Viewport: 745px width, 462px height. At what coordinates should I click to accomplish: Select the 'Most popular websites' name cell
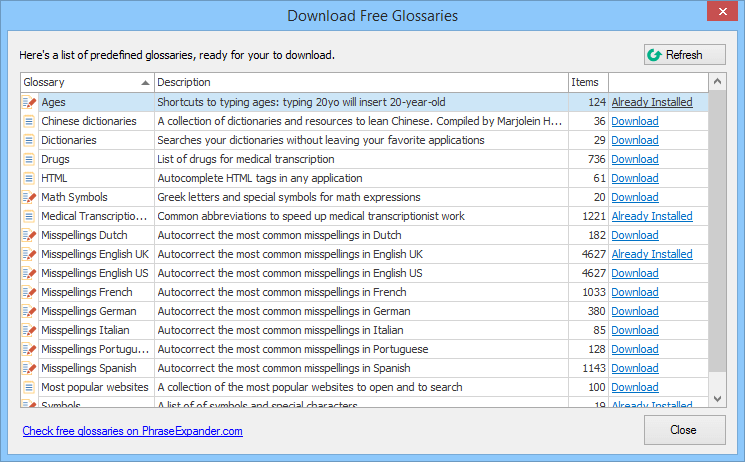click(x=95, y=387)
